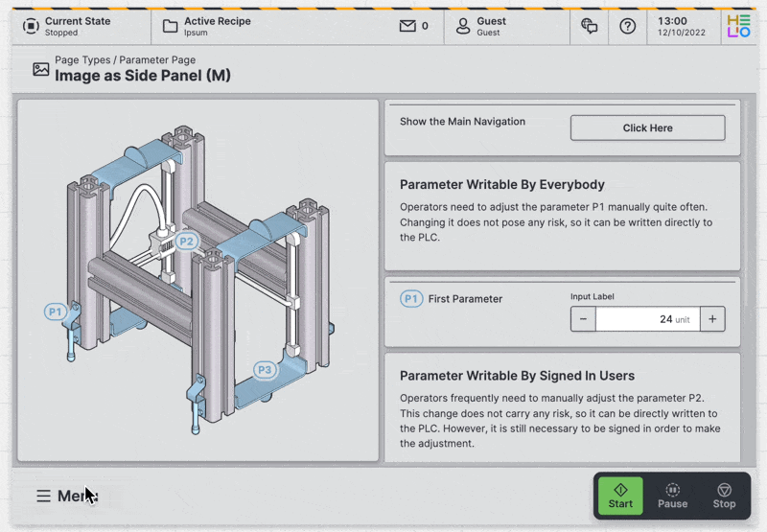Select the P2 marker on machine image

coord(186,242)
